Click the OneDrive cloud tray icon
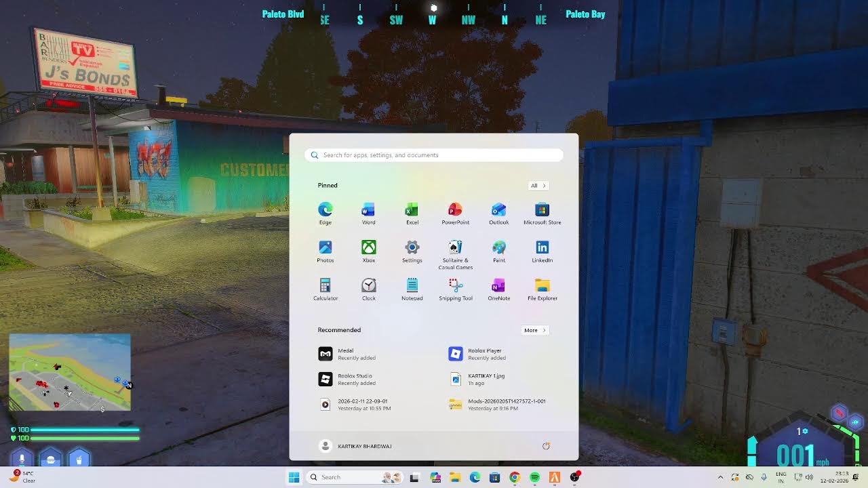 pyautogui.click(x=749, y=477)
